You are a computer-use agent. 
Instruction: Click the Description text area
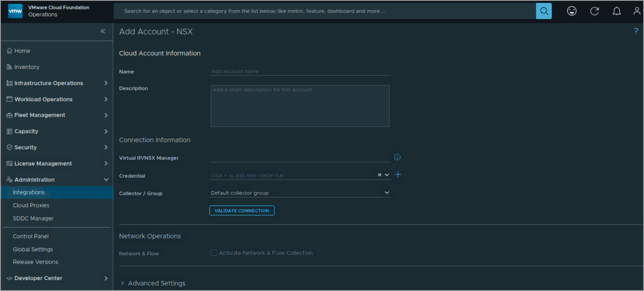pyautogui.click(x=300, y=106)
